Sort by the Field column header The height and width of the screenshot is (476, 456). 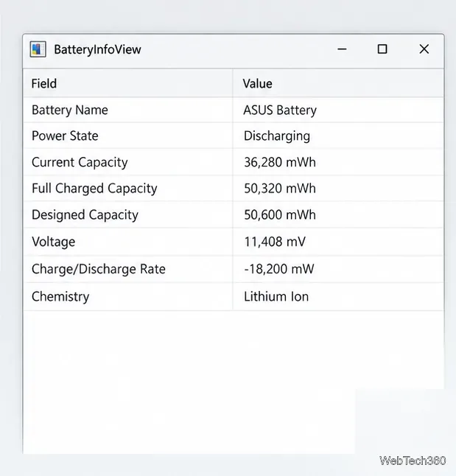tap(128, 83)
